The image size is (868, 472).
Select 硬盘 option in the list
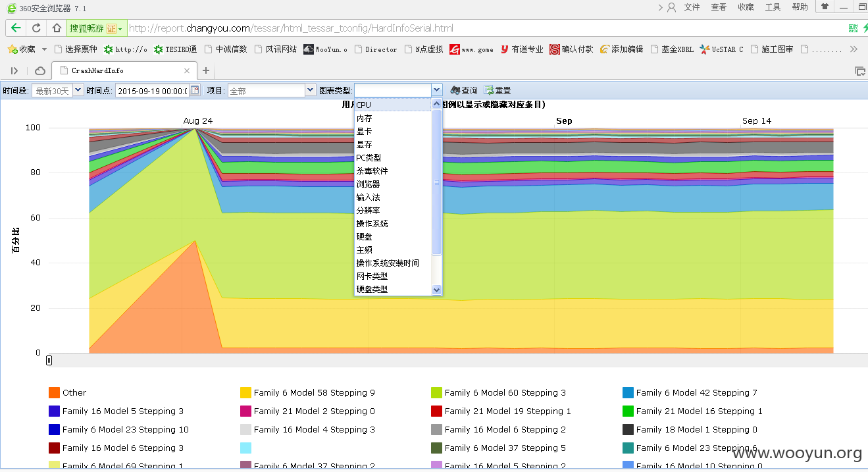[x=393, y=236]
